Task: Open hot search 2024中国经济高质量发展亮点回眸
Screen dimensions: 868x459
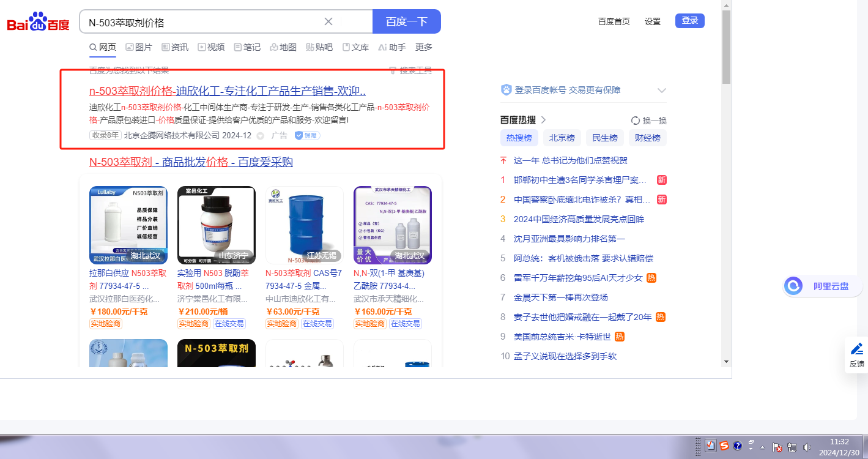Action: tap(579, 219)
